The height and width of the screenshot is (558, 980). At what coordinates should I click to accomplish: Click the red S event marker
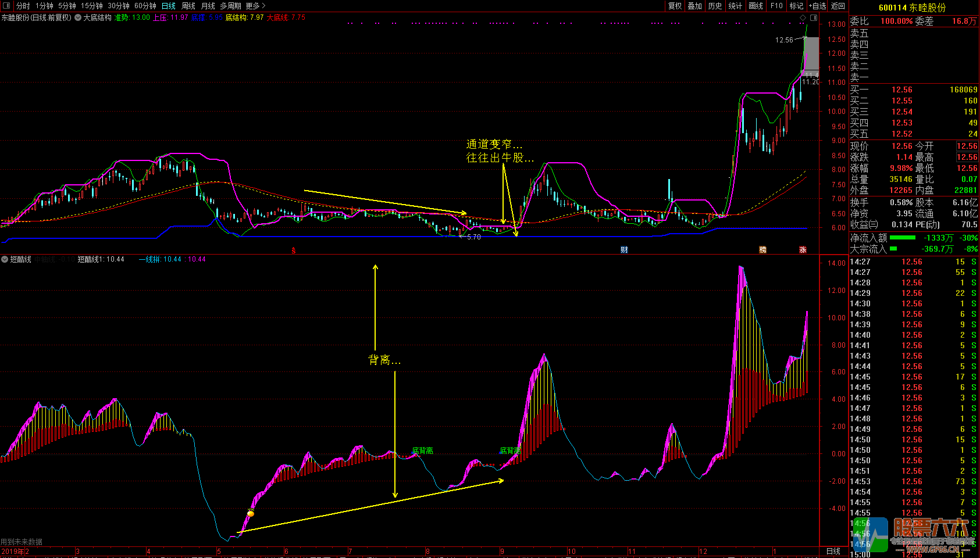pyautogui.click(x=294, y=251)
